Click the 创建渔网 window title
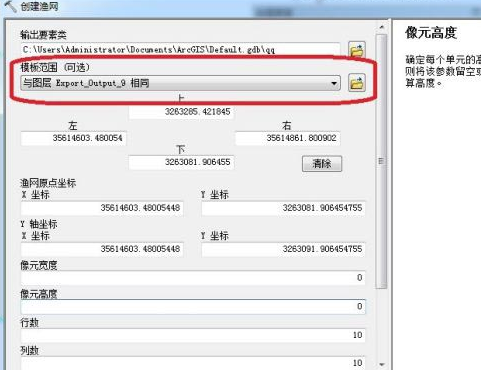This screenshot has height=370, width=481. coord(39,6)
